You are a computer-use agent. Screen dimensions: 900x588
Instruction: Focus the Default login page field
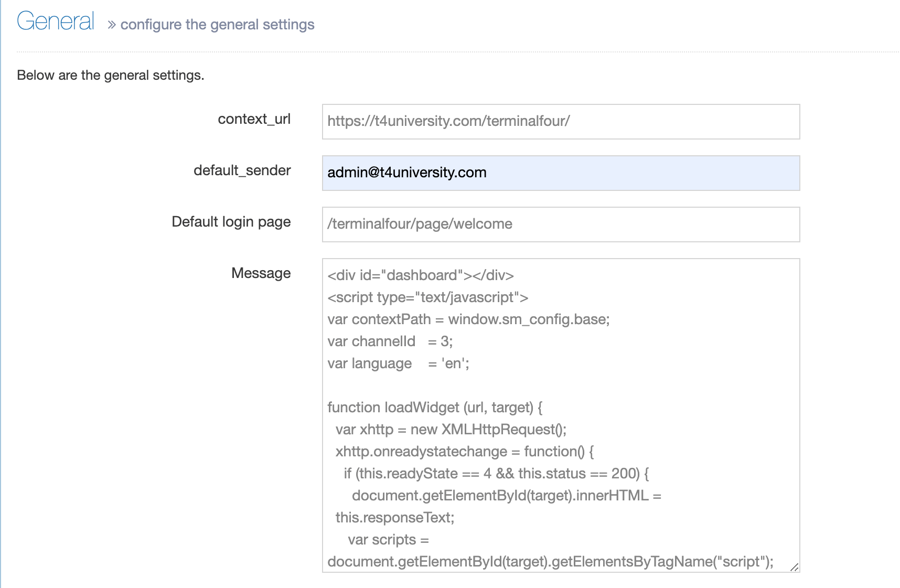560,224
